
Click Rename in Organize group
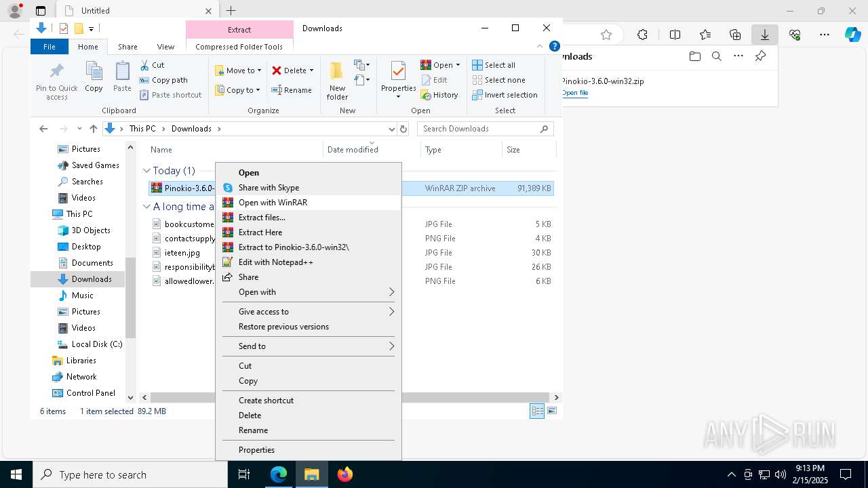point(292,90)
